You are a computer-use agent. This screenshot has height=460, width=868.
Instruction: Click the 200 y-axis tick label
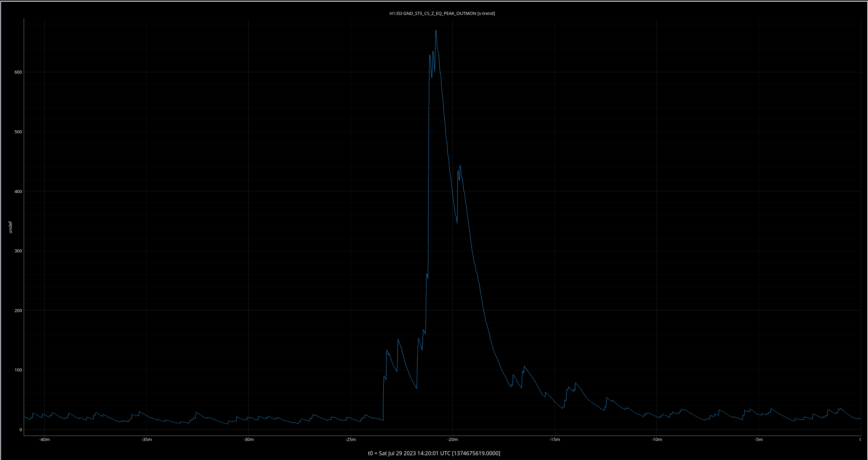tap(18, 310)
